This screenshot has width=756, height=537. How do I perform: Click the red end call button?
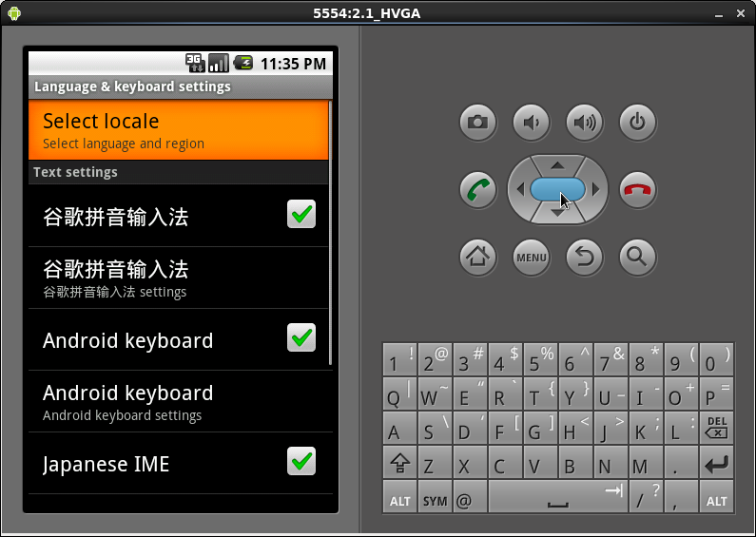pyautogui.click(x=637, y=189)
